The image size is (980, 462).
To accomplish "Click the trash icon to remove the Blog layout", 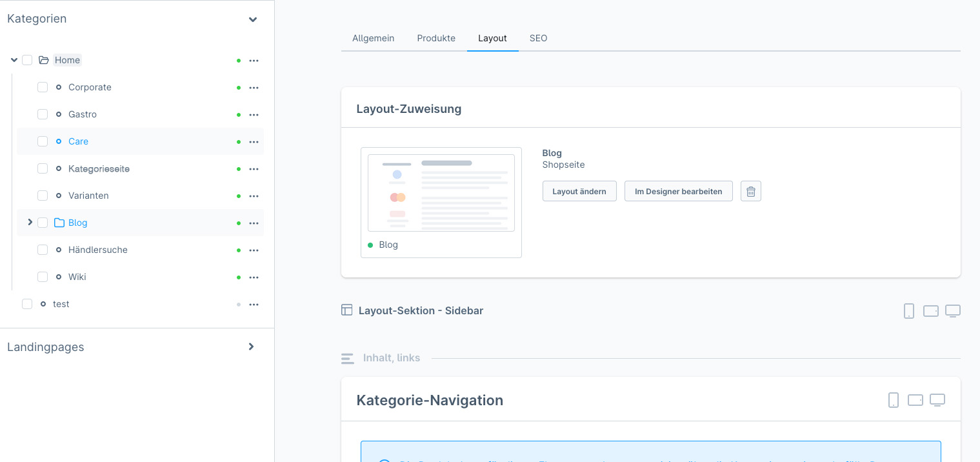I will coord(750,191).
